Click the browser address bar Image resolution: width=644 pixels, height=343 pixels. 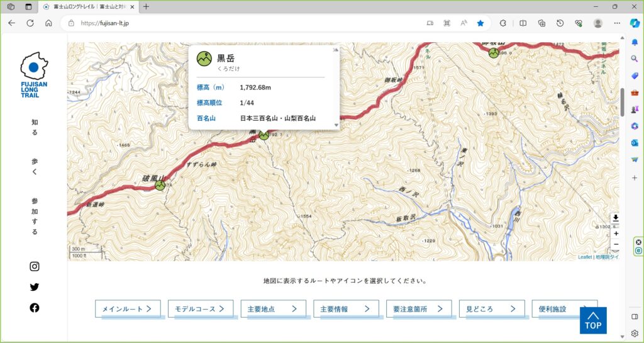click(x=247, y=23)
